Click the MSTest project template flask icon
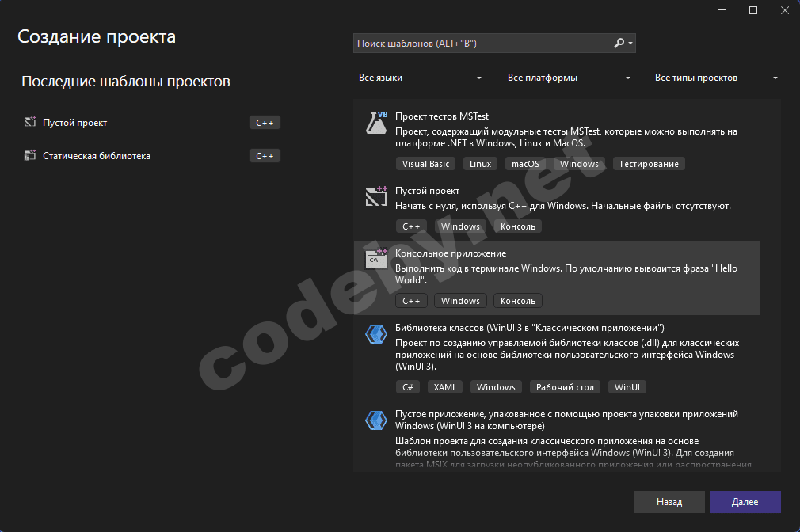800x532 pixels. (375, 123)
